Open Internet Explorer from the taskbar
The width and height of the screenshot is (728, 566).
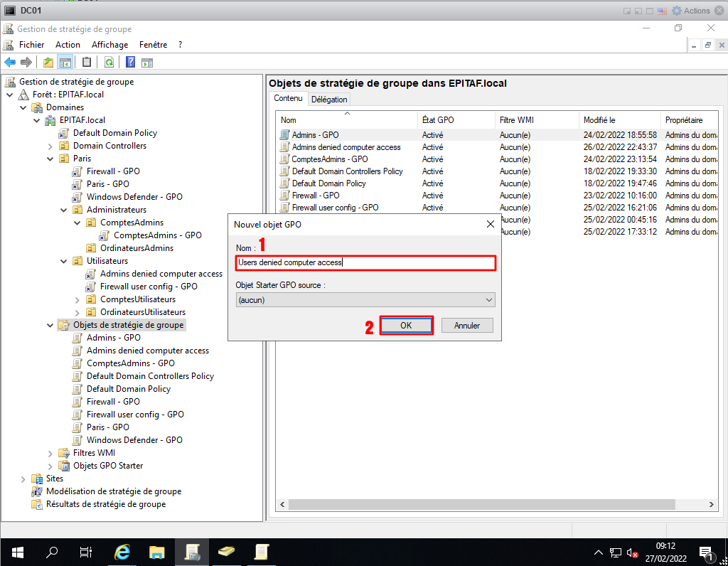point(122,552)
